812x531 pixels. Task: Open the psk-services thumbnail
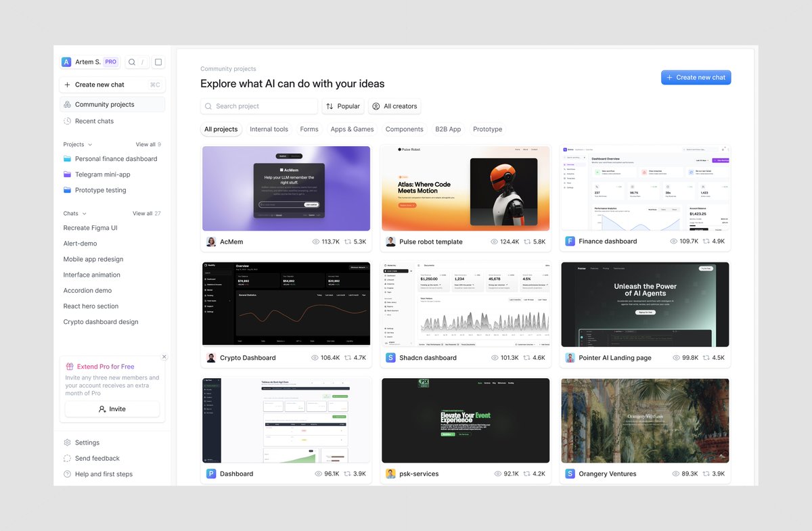tap(466, 421)
